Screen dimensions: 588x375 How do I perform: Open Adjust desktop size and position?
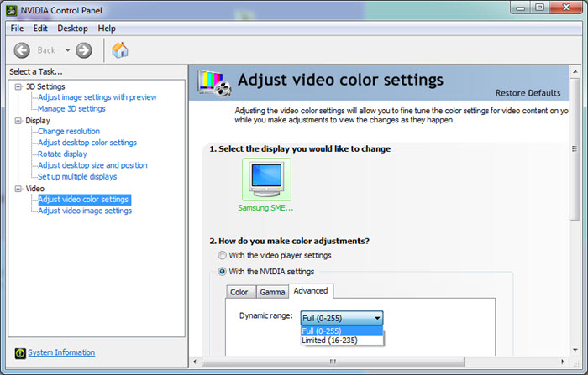coord(92,165)
